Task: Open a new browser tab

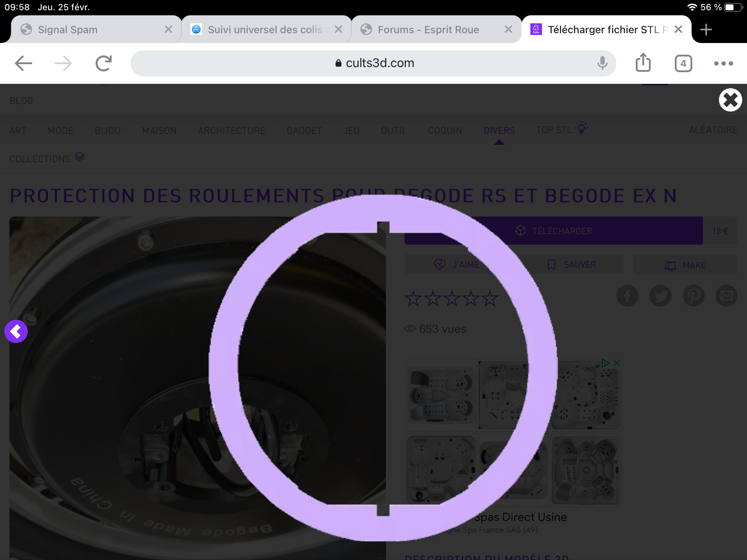Action: click(x=706, y=30)
